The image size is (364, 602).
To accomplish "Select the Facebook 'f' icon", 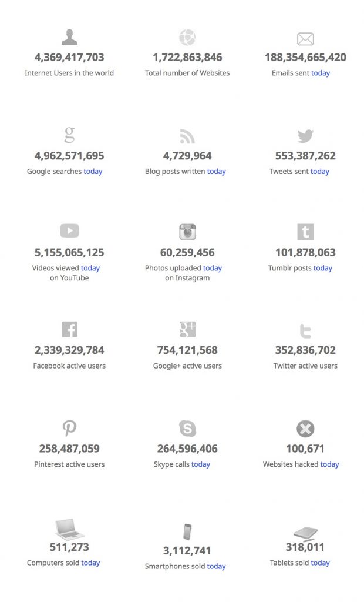I will tap(69, 329).
